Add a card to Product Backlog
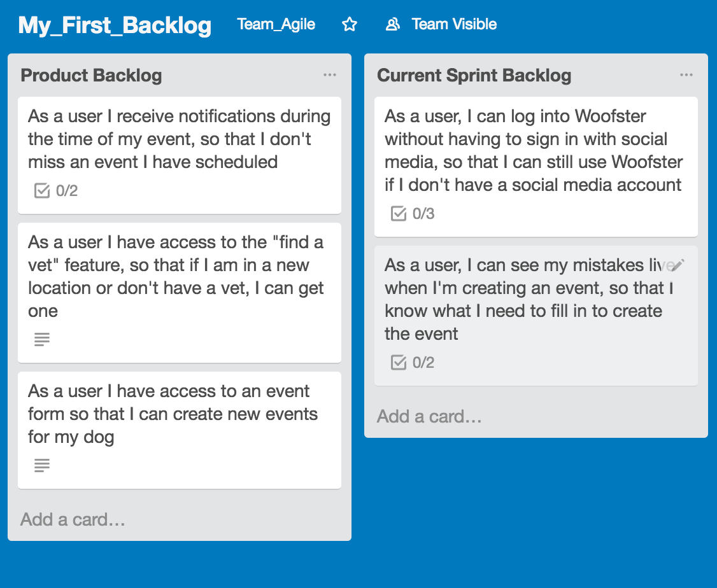717x588 pixels. click(x=73, y=519)
